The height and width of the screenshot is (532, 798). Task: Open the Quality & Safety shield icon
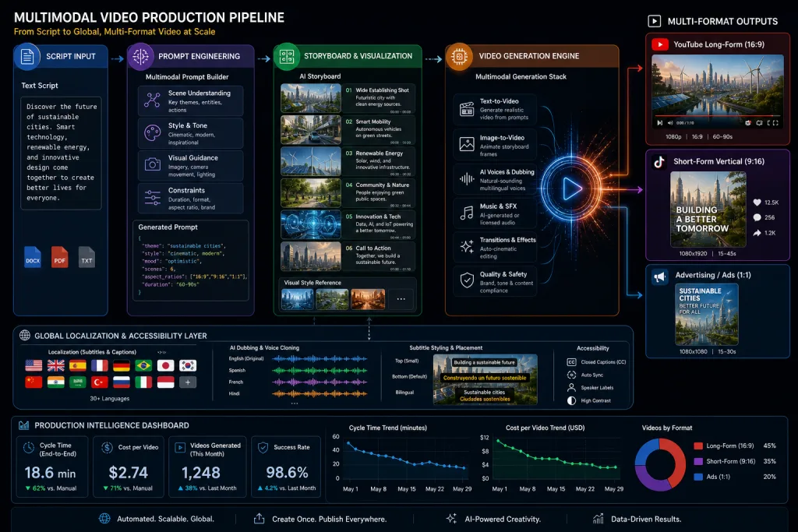point(467,280)
